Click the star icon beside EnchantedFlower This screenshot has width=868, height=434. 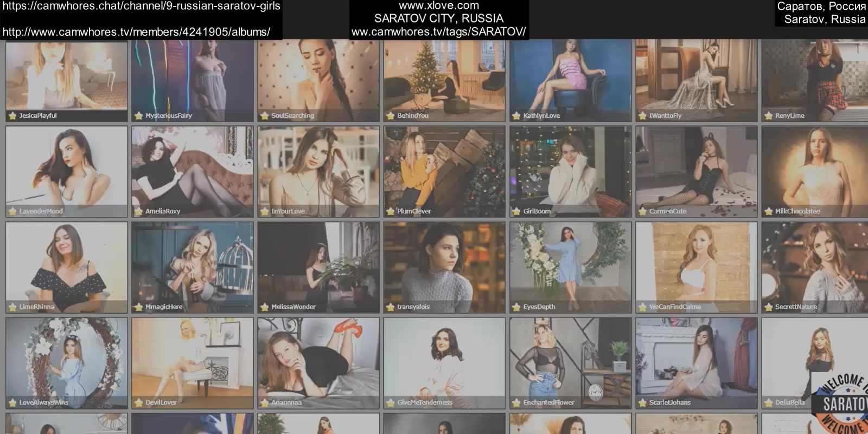[516, 403]
